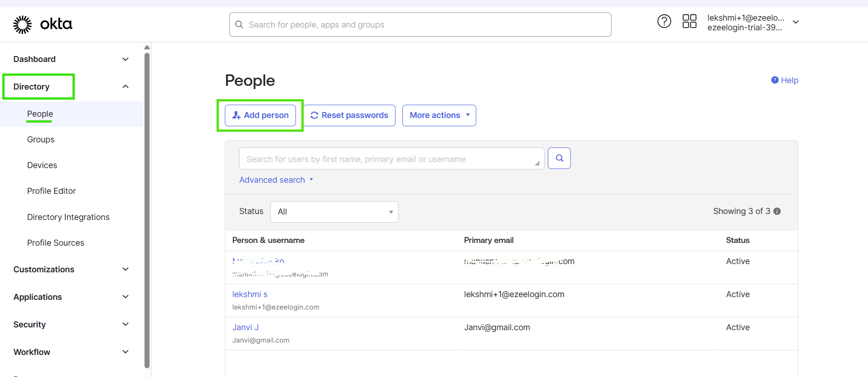Click the sidebar vertical scrollbar
This screenshot has width=868, height=377.
coord(147,210)
